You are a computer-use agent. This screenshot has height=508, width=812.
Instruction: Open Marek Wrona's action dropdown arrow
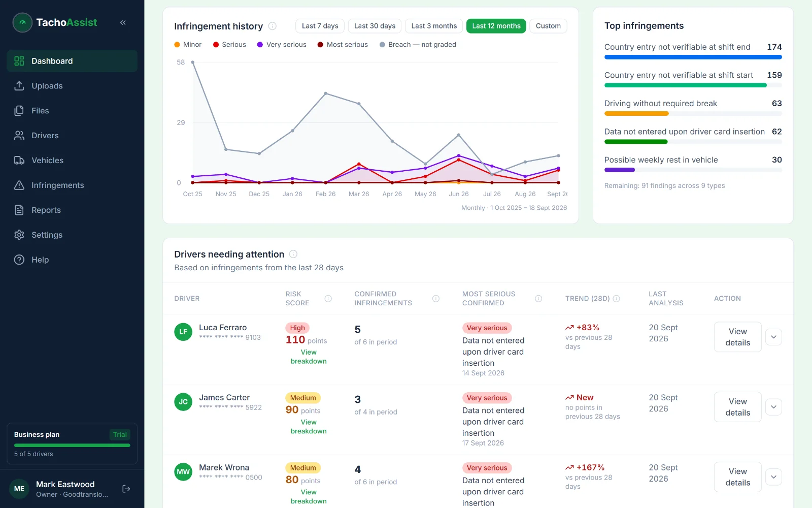[x=773, y=477]
